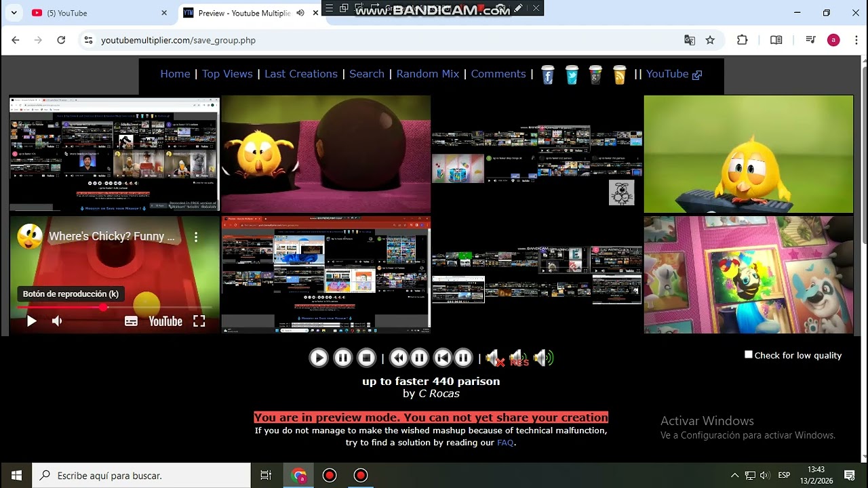Click the pink cartoon cards video
The width and height of the screenshot is (868, 488).
[x=749, y=274]
